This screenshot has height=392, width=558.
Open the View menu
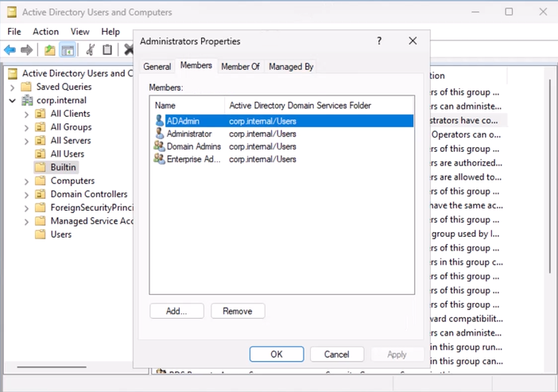[x=79, y=32]
